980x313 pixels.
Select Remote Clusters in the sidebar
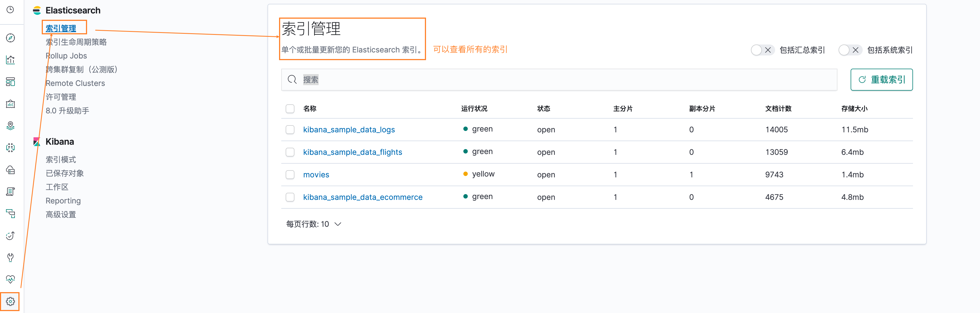pyautogui.click(x=75, y=83)
